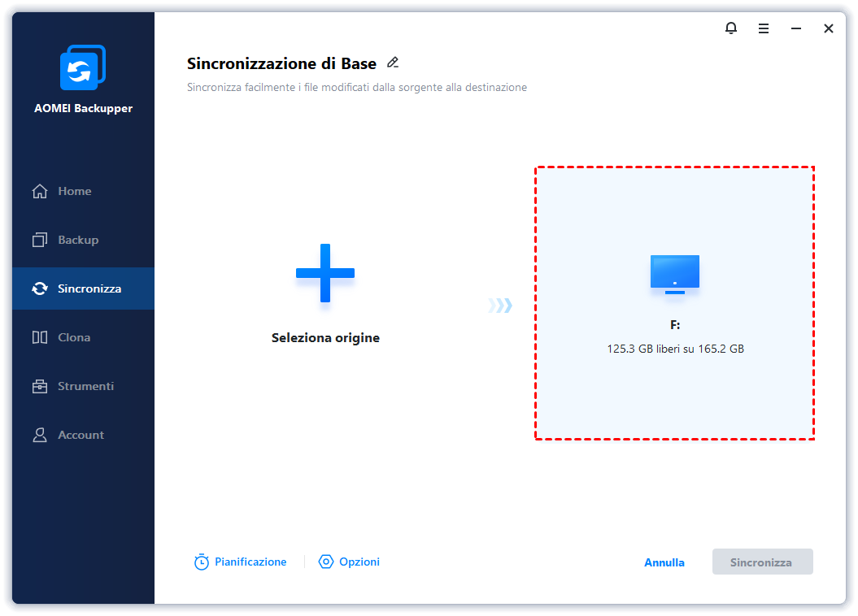Open Opzioni settings link
This screenshot has height=616, width=858.
point(359,562)
